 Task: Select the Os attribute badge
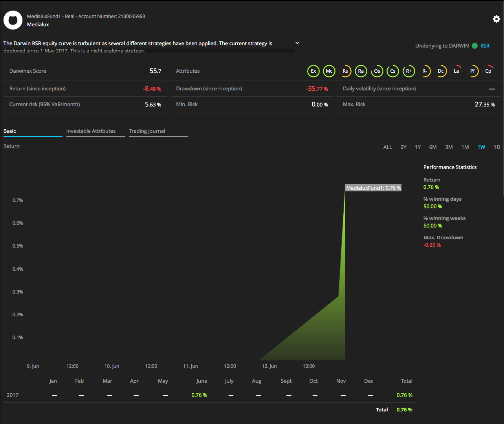[x=377, y=71]
